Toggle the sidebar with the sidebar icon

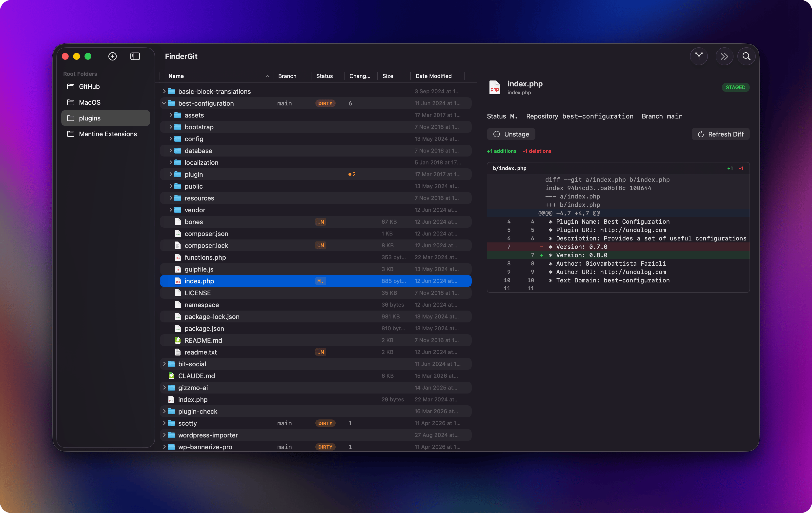pyautogui.click(x=135, y=56)
